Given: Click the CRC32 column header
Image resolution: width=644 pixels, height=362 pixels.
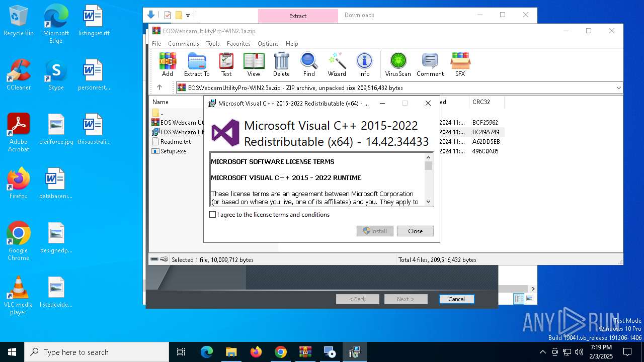Looking at the screenshot, I should [x=481, y=102].
